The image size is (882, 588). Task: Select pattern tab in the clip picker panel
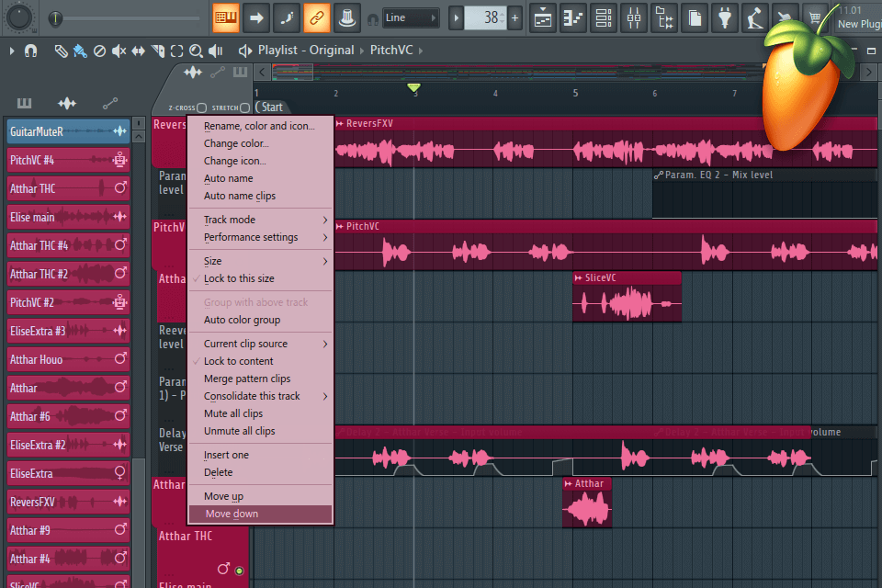click(x=24, y=103)
